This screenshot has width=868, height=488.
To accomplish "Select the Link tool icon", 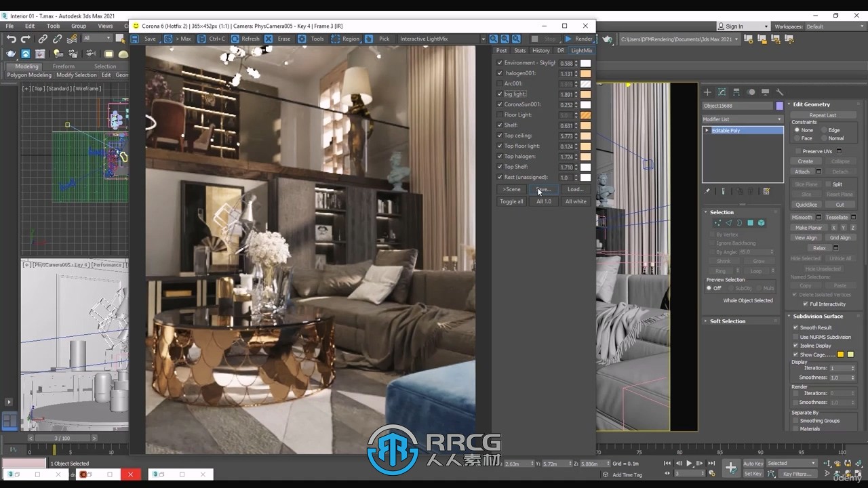I will click(x=43, y=39).
